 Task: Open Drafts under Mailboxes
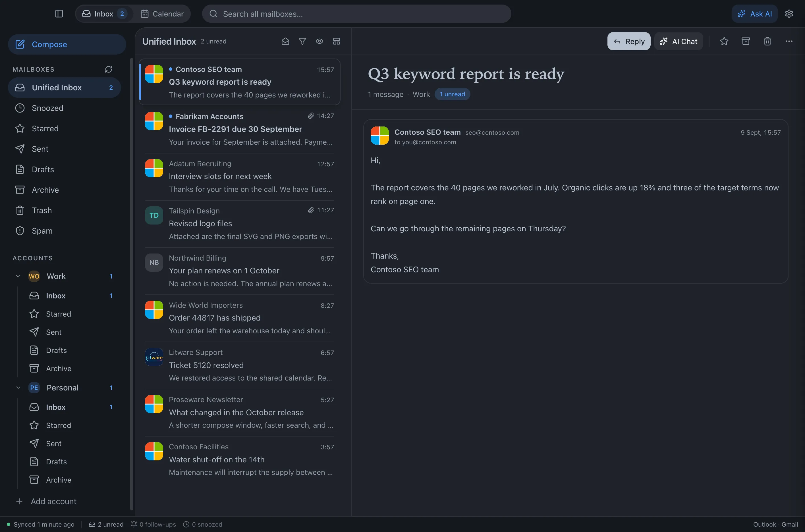click(65, 169)
